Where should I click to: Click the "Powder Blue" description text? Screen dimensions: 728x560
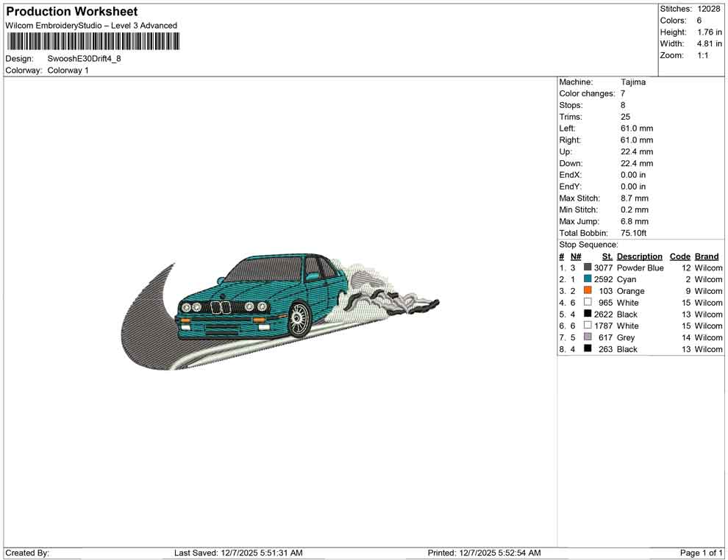pos(640,268)
